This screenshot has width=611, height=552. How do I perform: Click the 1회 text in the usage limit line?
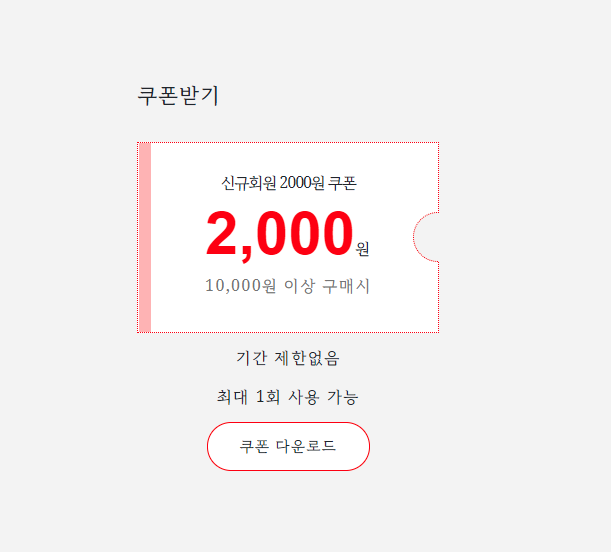[268, 397]
